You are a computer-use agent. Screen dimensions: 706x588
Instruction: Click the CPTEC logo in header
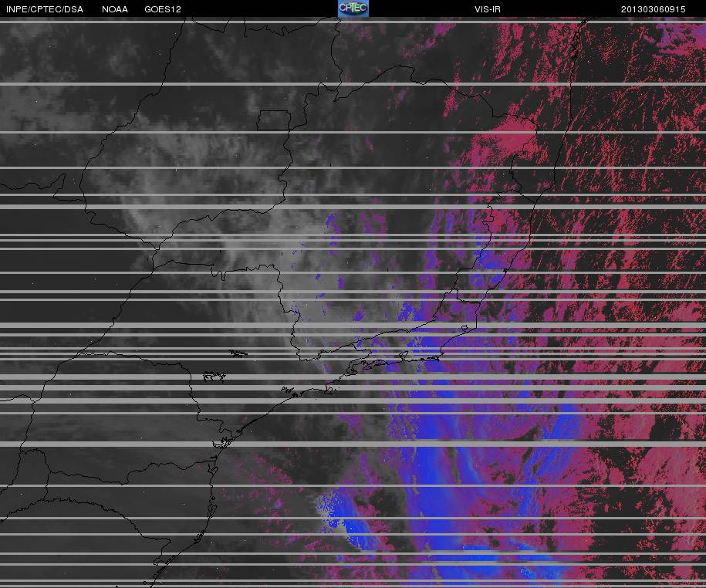[353, 8]
